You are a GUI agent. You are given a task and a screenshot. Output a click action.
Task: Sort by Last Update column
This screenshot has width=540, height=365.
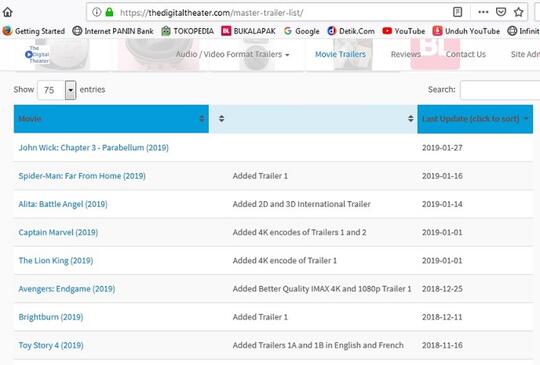point(475,119)
